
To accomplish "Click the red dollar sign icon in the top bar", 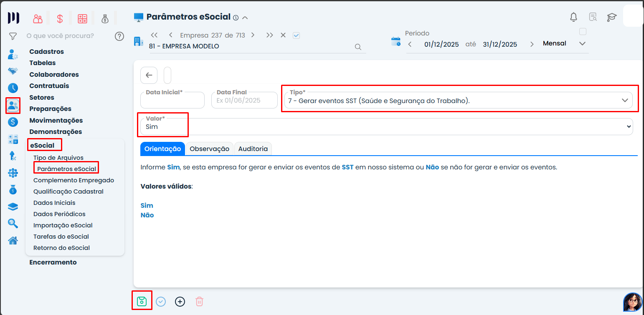I will click(x=60, y=18).
